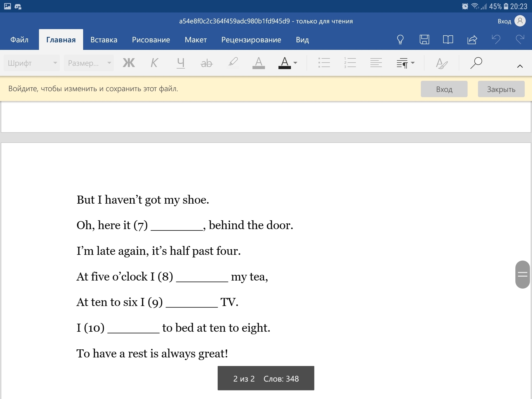The height and width of the screenshot is (399, 532).
Task: Toggle bold formatting (Ж)
Action: click(x=129, y=63)
